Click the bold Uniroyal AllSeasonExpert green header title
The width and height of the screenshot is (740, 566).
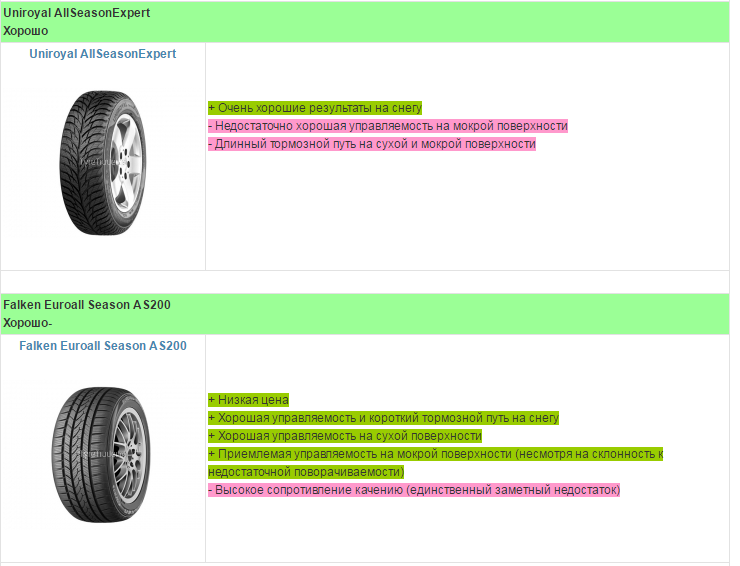tap(77, 13)
